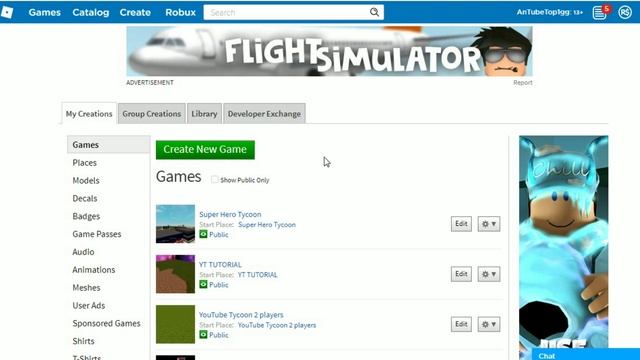The image size is (640, 360).
Task: Open the Super Hero Tycoon game title link
Action: pyautogui.click(x=230, y=214)
